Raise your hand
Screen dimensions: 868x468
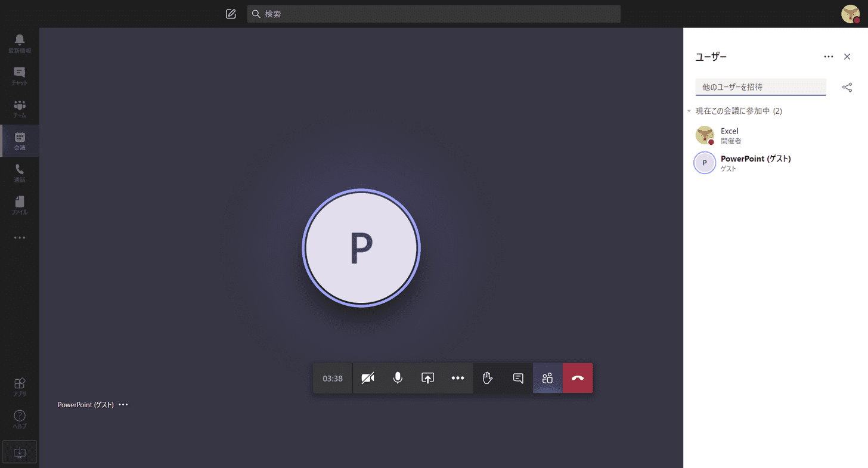click(488, 378)
